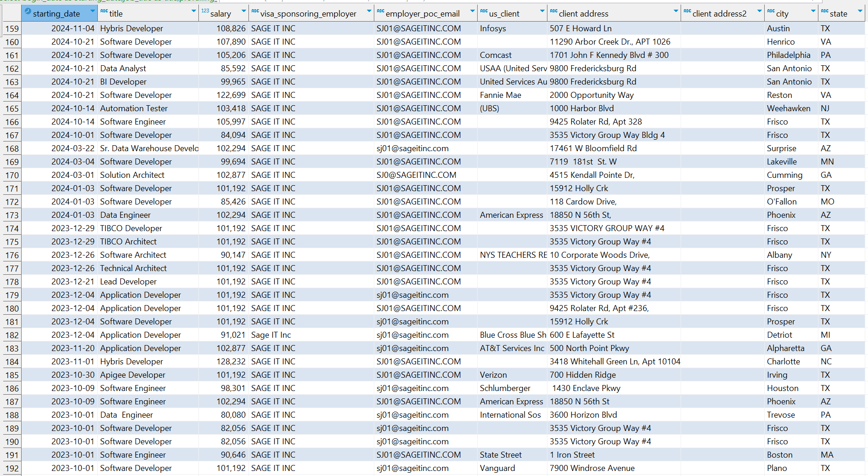Open the us_client column dropdown arrow
This screenshot has width=868, height=476.
point(542,11)
